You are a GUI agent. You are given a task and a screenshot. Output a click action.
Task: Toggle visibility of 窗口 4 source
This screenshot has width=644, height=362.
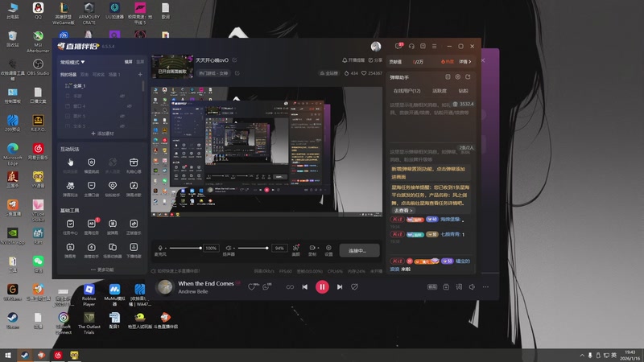(130, 106)
